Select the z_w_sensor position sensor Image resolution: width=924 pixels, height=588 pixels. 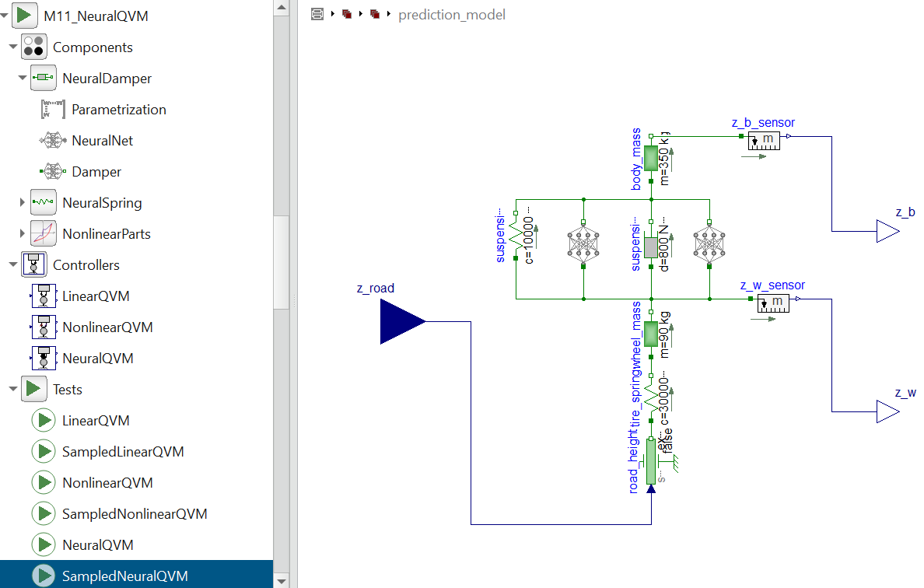(773, 303)
